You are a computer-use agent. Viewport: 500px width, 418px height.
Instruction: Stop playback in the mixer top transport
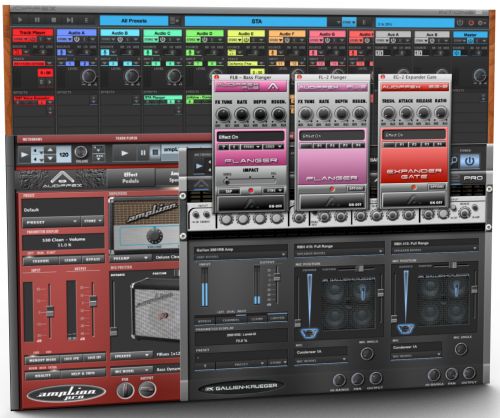pyautogui.click(x=53, y=20)
